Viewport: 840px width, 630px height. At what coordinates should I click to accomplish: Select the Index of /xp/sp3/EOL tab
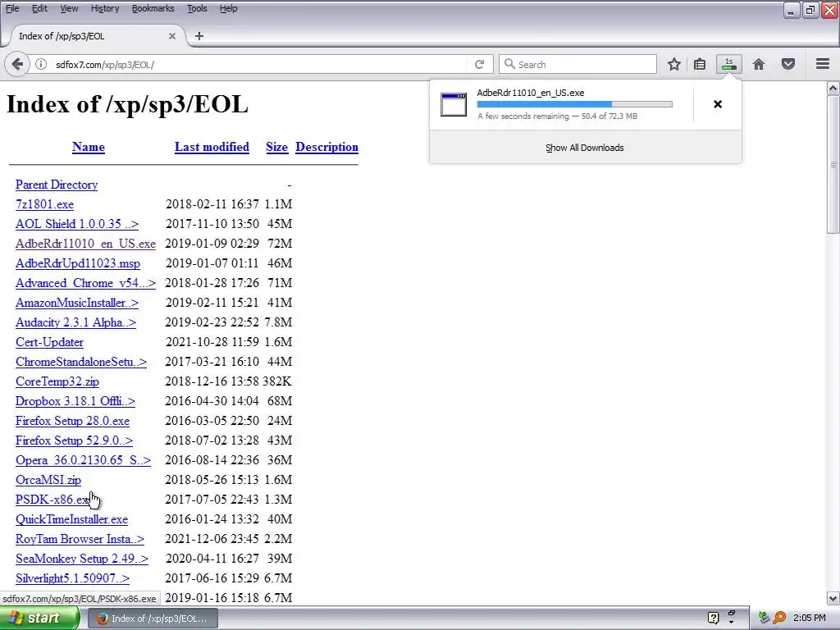[97, 36]
